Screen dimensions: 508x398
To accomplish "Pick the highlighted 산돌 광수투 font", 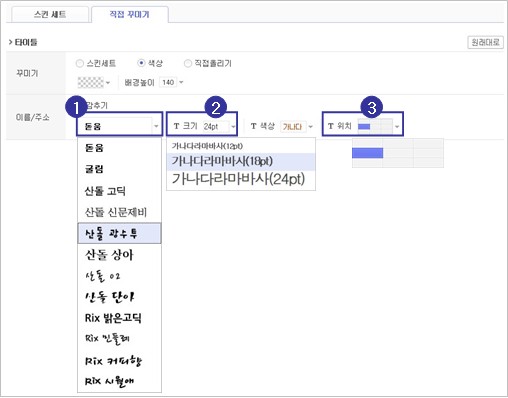I will 119,233.
